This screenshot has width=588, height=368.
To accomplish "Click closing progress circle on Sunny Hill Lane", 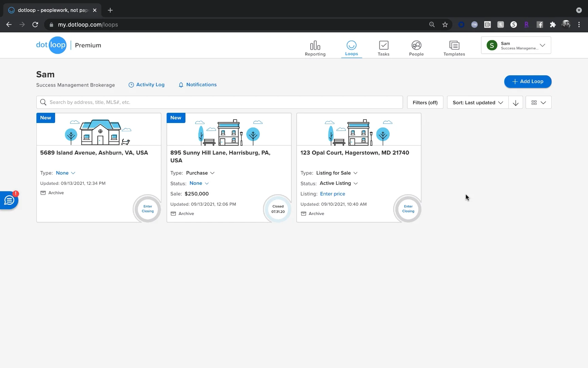I will click(278, 209).
